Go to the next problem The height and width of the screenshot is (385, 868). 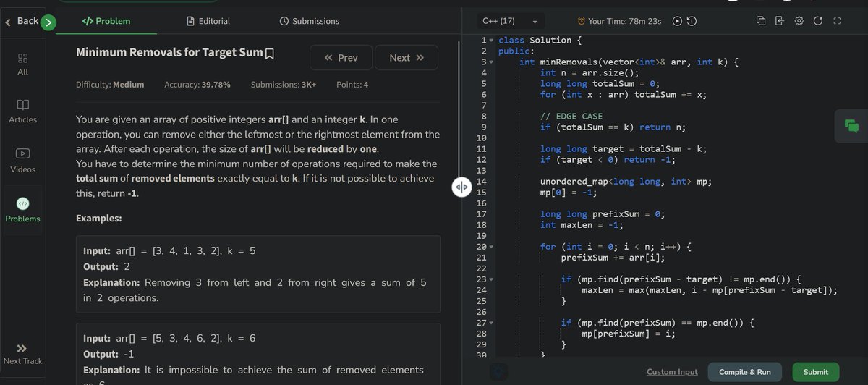[407, 58]
